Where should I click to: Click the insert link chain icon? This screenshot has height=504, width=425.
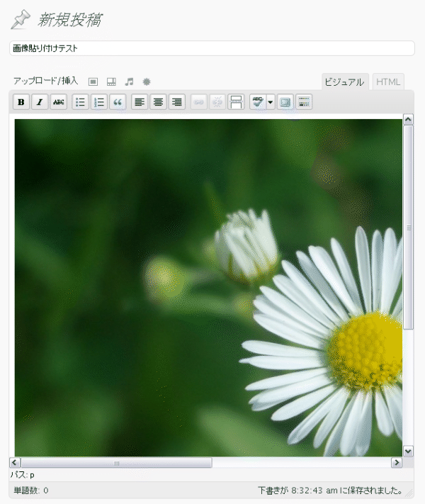click(199, 102)
